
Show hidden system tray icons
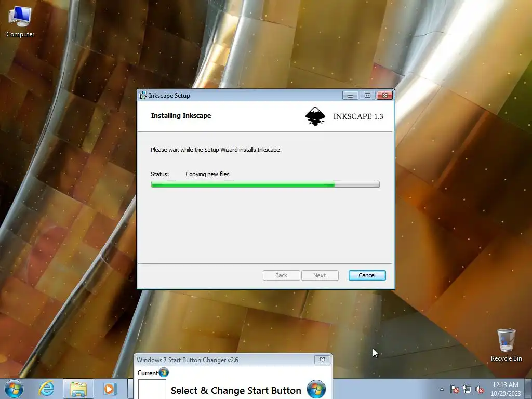442,389
